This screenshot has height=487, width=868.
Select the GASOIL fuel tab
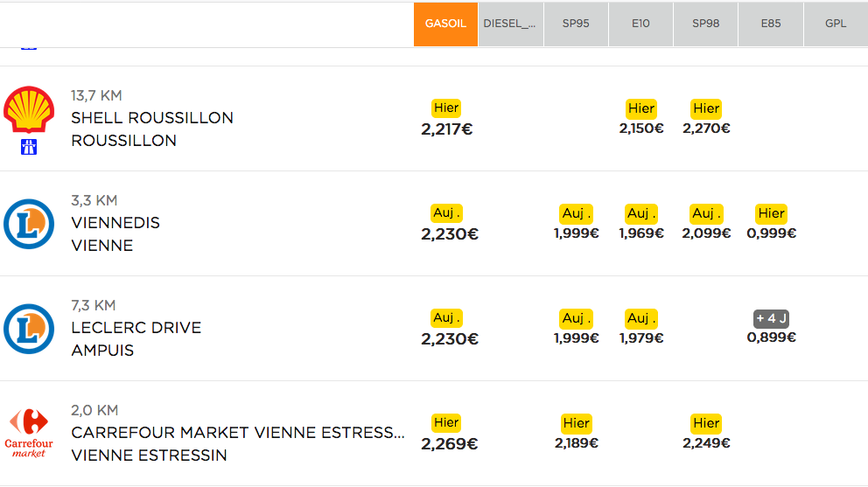coord(445,24)
